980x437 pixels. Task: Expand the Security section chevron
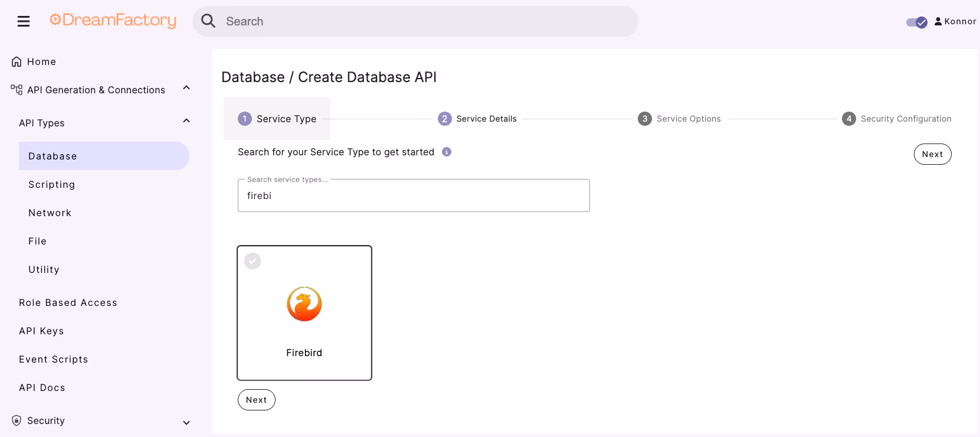(186, 423)
